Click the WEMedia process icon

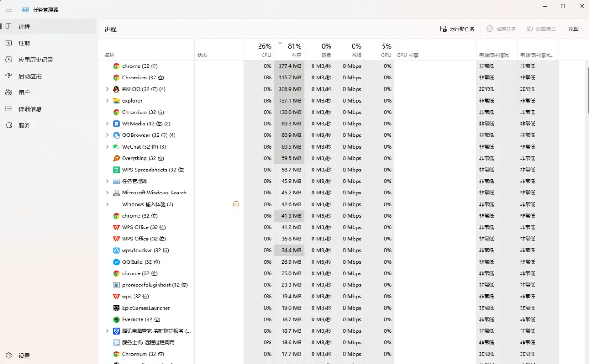(x=116, y=124)
